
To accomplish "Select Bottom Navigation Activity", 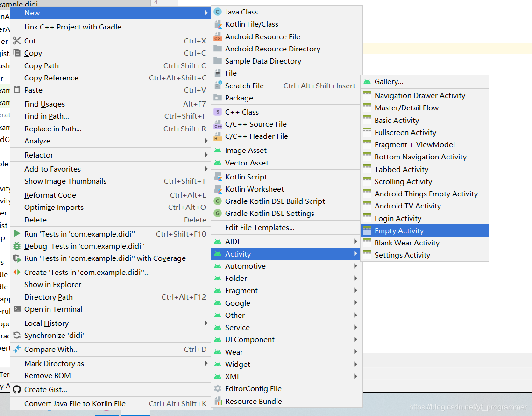I will pyautogui.click(x=425, y=157).
